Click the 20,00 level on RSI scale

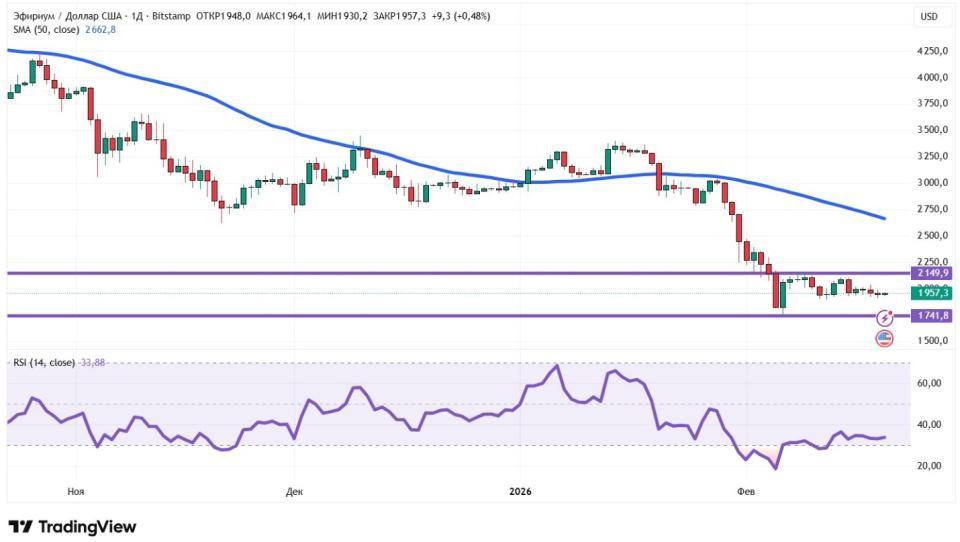931,466
